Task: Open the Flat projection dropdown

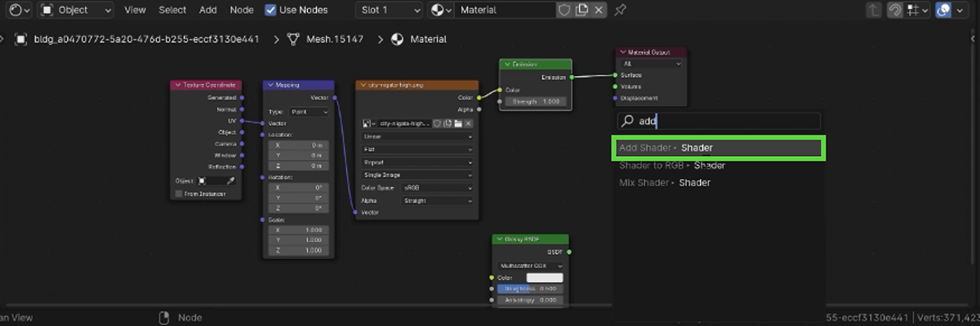Action: point(417,150)
